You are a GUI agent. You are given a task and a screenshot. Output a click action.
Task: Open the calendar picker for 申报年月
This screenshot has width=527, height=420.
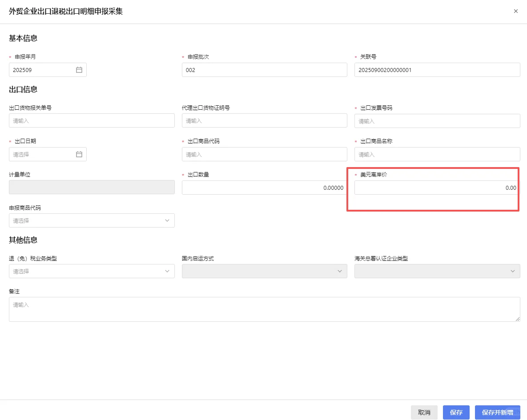click(79, 69)
